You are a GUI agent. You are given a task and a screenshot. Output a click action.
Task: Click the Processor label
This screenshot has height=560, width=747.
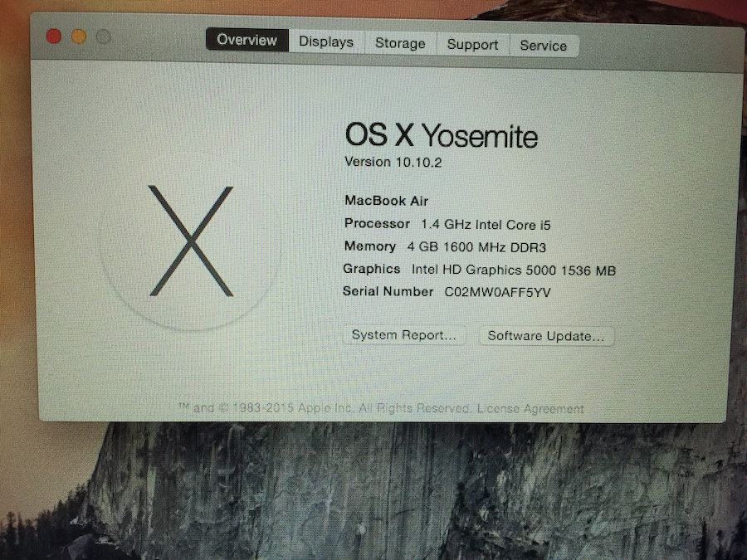pos(377,223)
